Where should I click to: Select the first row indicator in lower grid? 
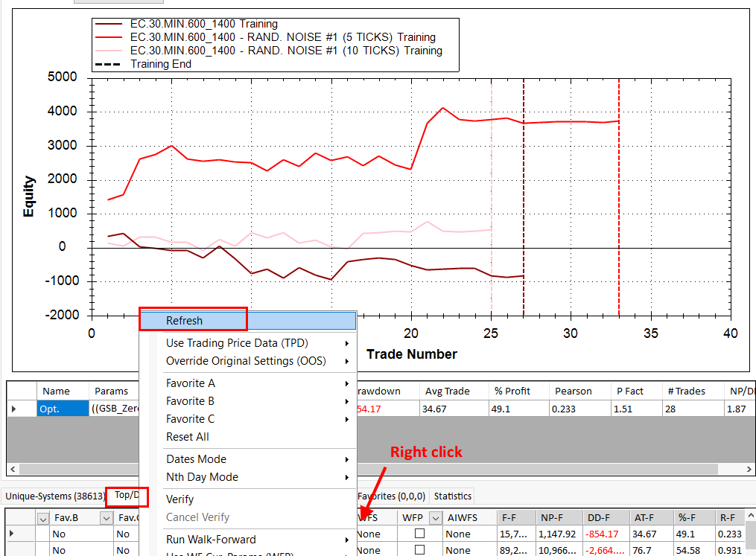click(11, 534)
